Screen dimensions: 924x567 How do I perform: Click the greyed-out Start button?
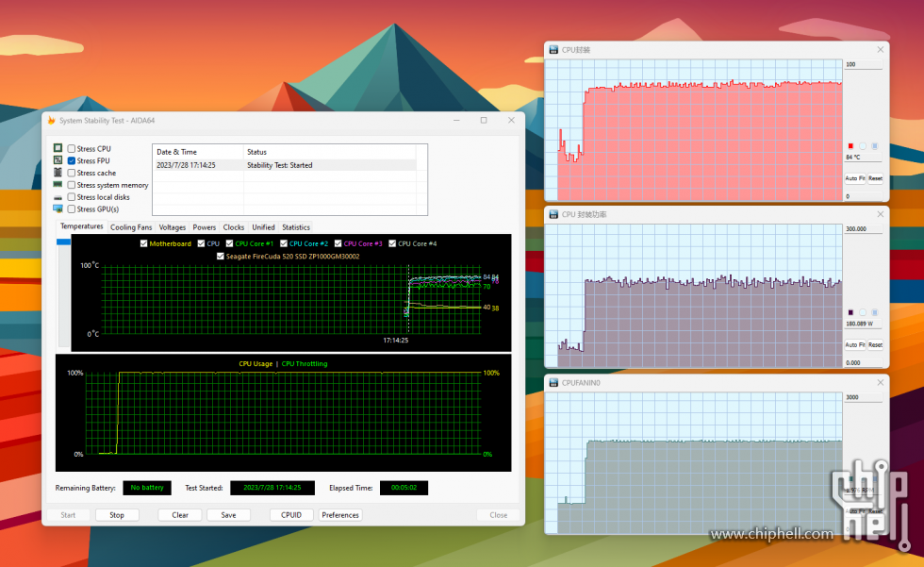68,515
